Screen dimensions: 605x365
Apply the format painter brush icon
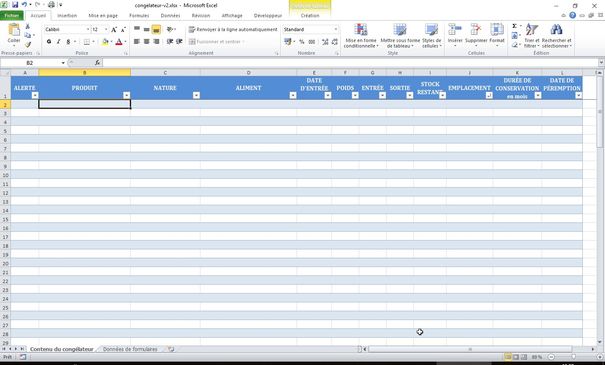click(x=27, y=45)
